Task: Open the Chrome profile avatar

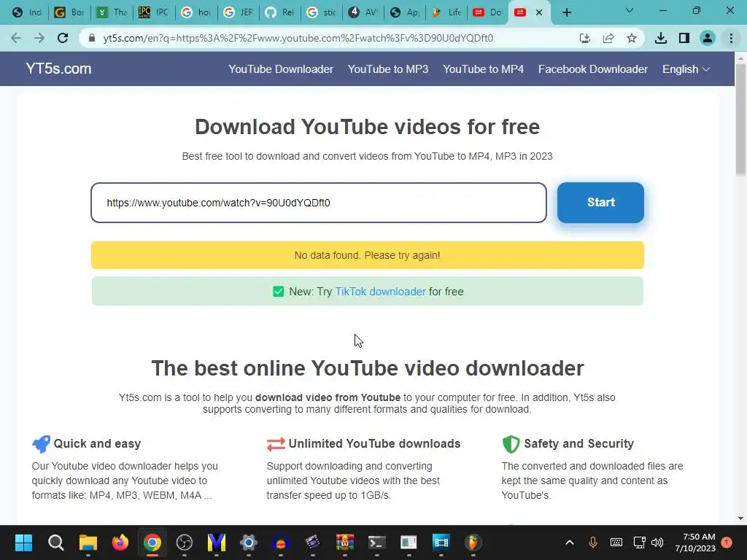Action: point(708,38)
